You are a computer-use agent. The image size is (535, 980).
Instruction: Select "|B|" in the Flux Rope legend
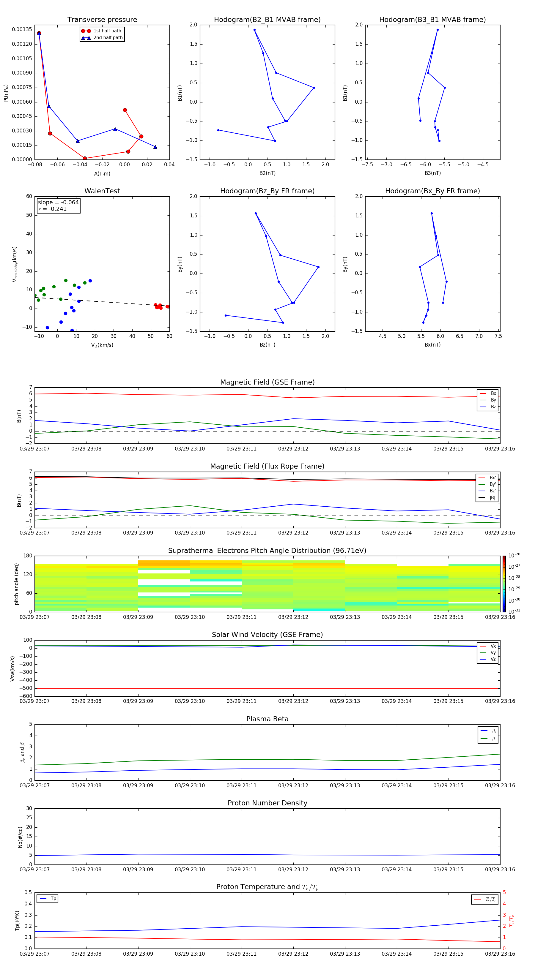(x=487, y=498)
